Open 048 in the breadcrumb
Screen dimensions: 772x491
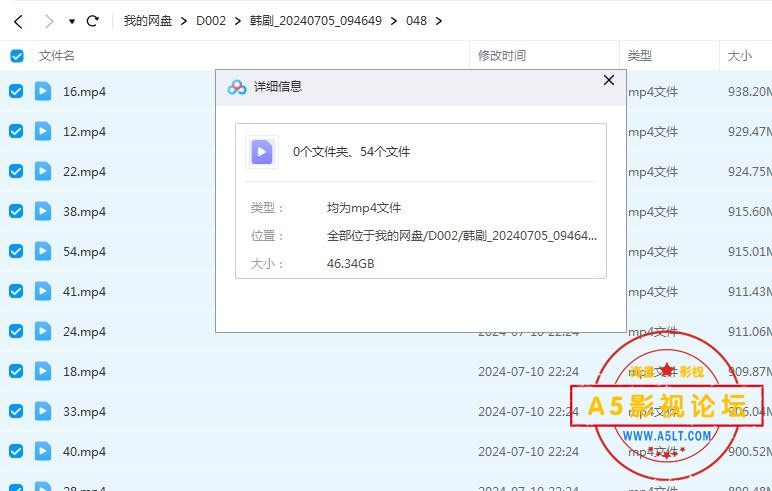(x=417, y=21)
